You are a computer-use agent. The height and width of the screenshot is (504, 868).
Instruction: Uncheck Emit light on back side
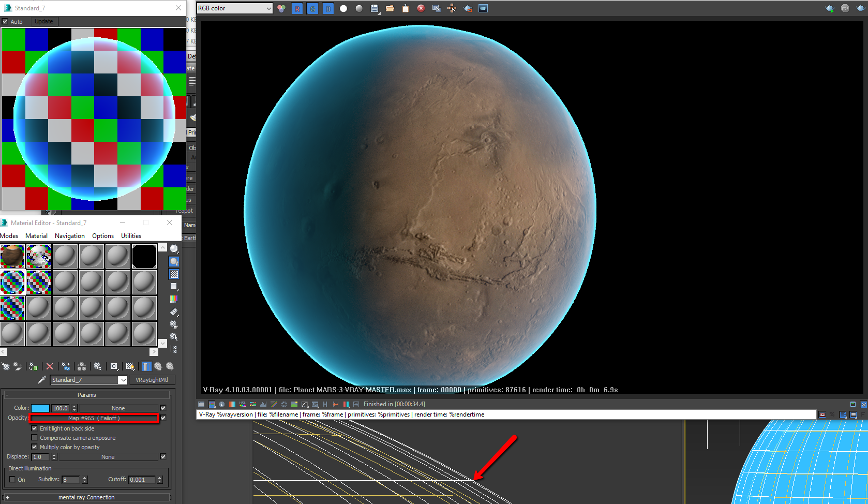[35, 428]
